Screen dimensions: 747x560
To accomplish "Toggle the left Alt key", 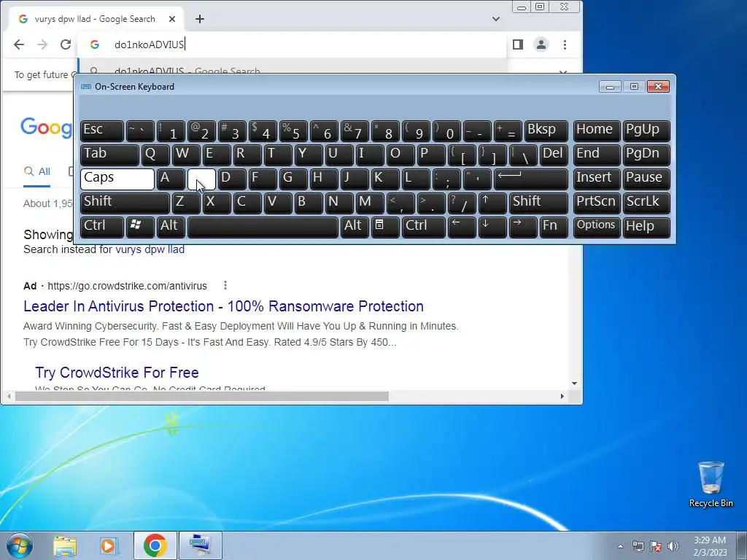I will click(x=171, y=227).
